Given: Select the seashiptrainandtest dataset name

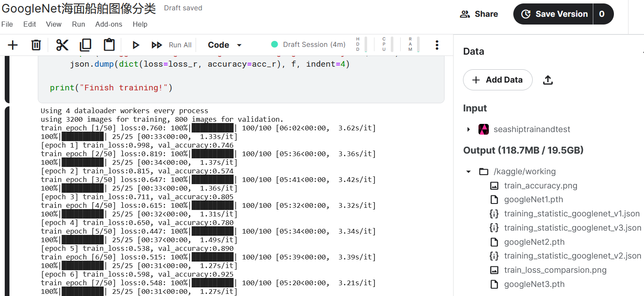Looking at the screenshot, I should pos(532,129).
